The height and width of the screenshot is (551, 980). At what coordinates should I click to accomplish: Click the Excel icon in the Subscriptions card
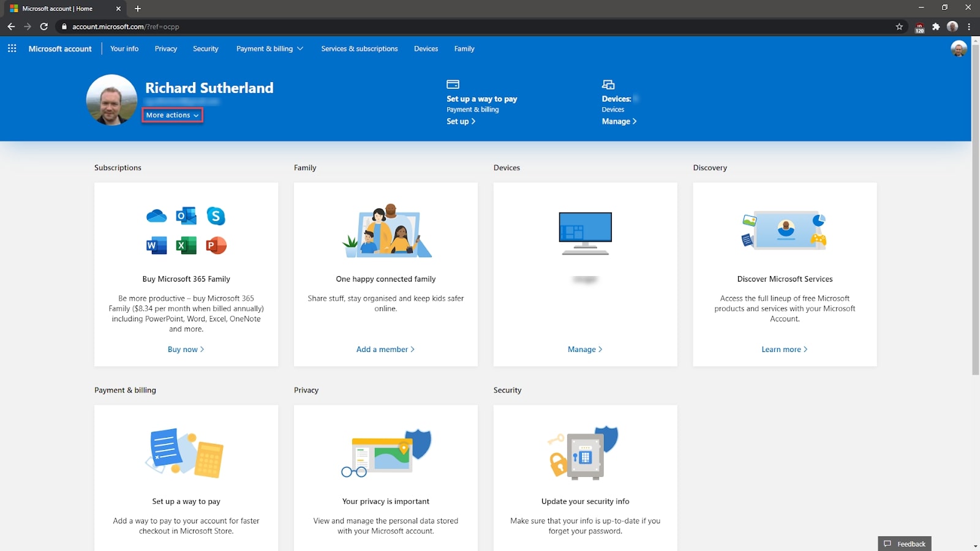coord(186,246)
